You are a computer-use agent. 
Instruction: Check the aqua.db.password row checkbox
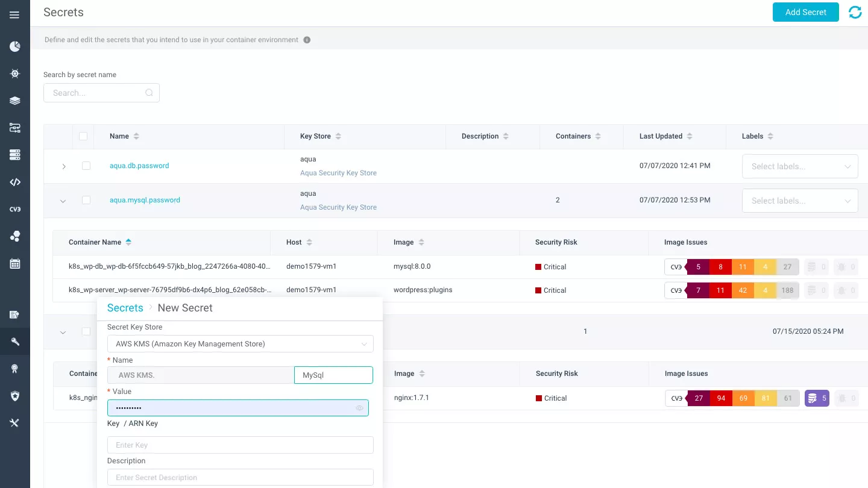pyautogui.click(x=86, y=166)
